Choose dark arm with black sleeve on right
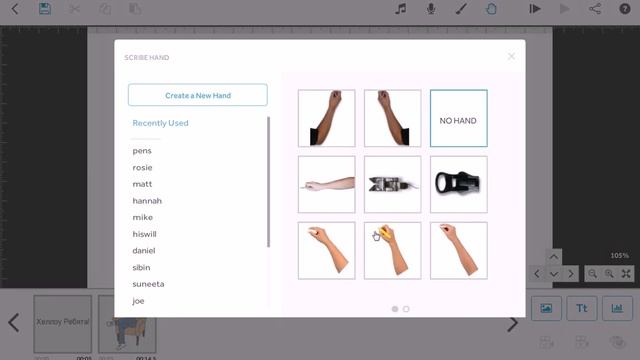Screen dimensions: 640x360 point(393,118)
